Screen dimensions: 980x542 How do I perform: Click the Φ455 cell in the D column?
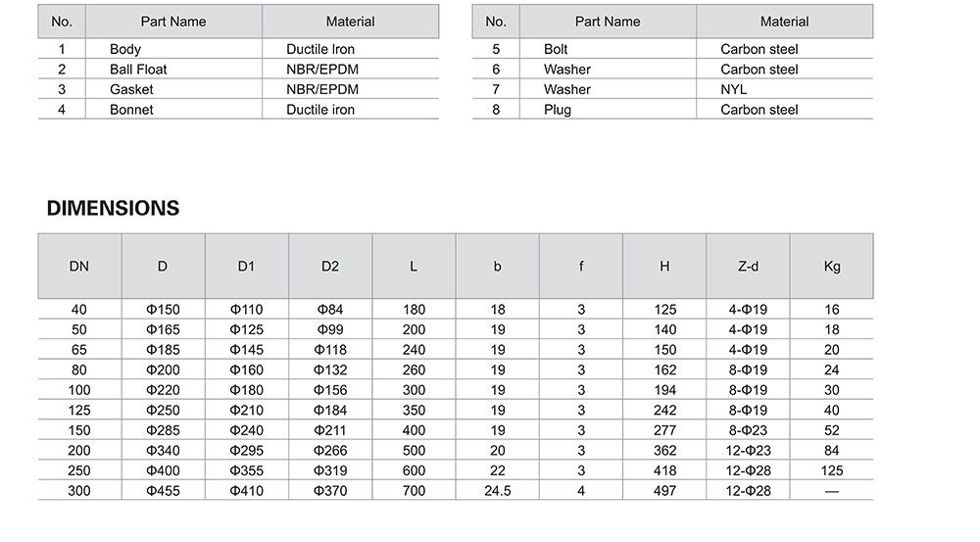[x=163, y=491]
